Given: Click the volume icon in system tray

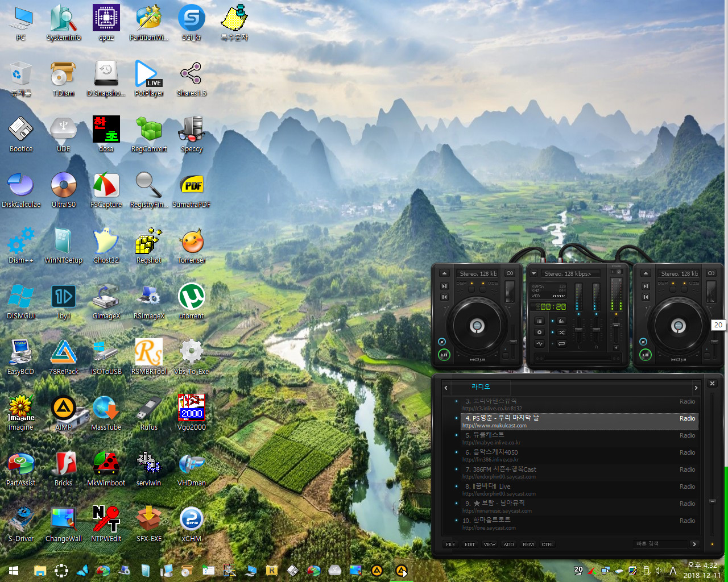Looking at the screenshot, I should [659, 571].
